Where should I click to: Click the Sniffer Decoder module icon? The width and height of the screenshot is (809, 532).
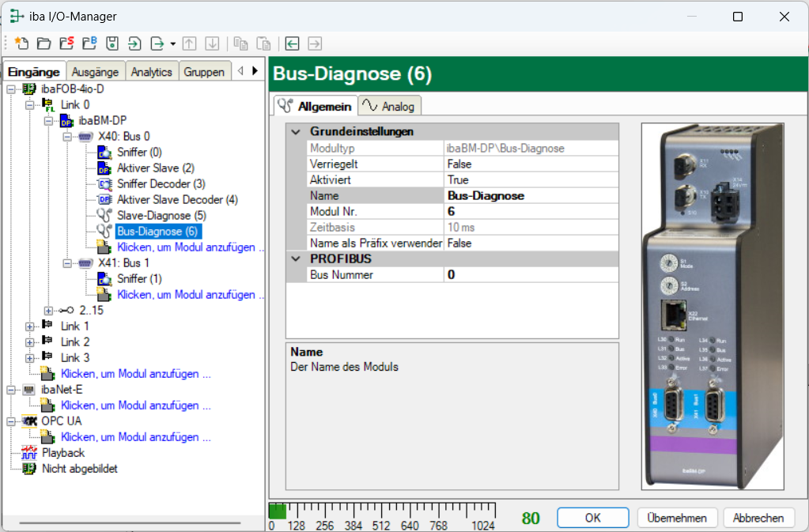104,183
